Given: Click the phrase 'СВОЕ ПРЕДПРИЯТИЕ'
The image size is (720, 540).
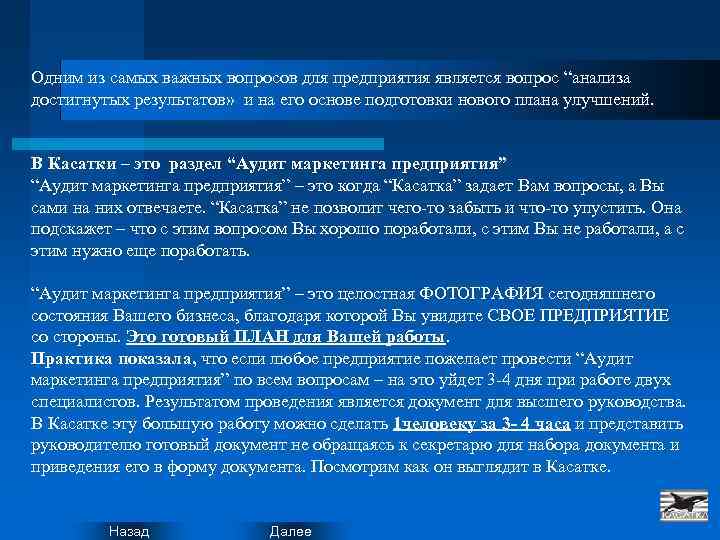Looking at the screenshot, I should [577, 315].
